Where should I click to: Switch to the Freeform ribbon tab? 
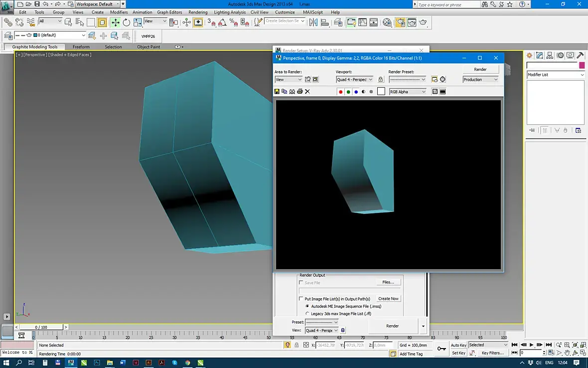tap(81, 47)
